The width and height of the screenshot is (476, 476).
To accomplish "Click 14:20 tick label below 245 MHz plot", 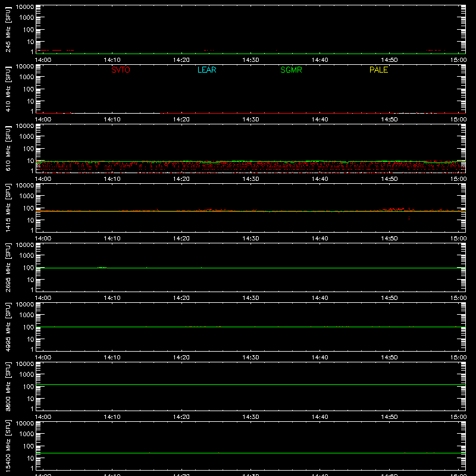I will 181,60.
